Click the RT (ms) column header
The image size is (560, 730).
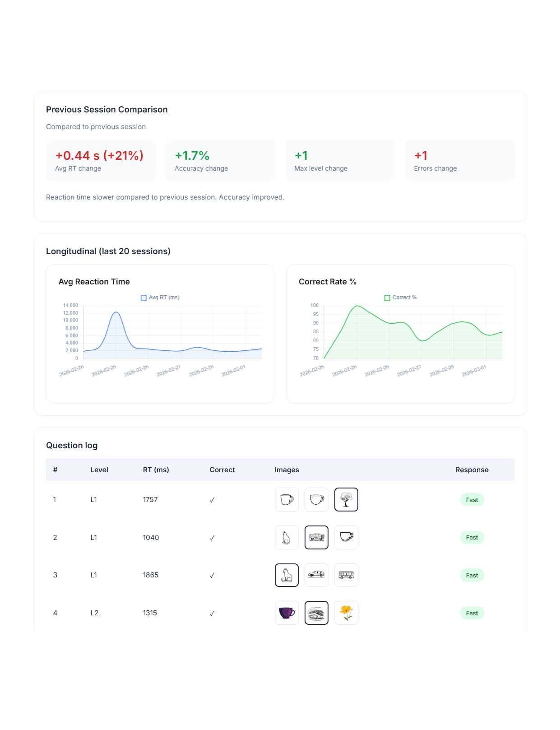[156, 470]
